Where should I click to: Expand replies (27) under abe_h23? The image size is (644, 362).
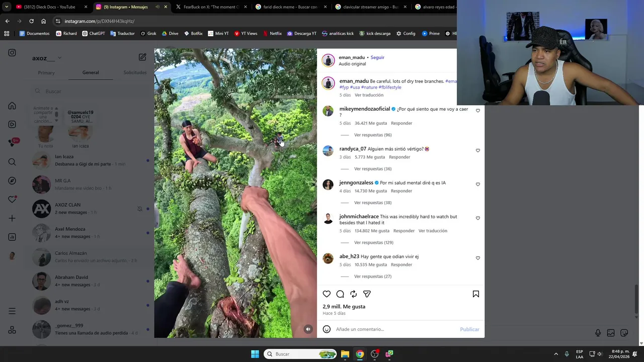373,277
